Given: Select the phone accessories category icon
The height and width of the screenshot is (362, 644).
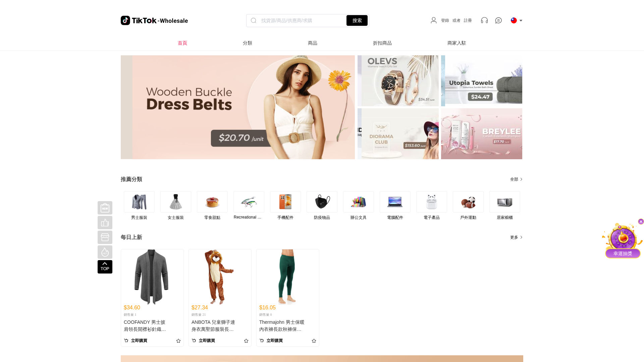Looking at the screenshot, I should (285, 202).
